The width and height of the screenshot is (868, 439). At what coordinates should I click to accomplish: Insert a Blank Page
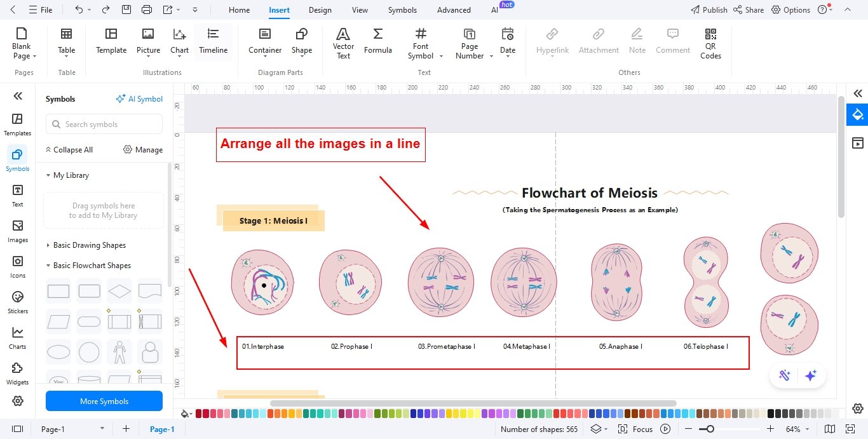[24, 43]
